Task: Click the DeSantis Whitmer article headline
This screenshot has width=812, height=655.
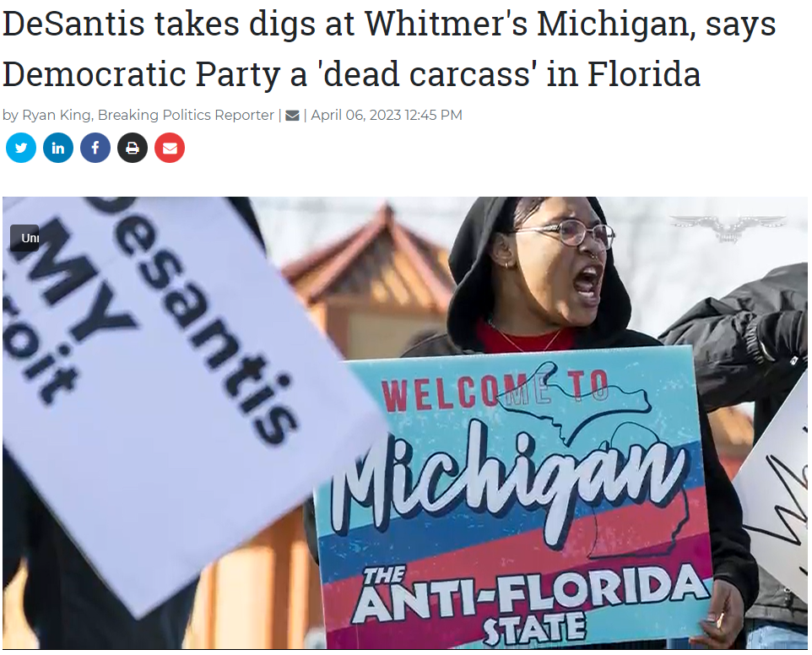Action: [x=389, y=48]
